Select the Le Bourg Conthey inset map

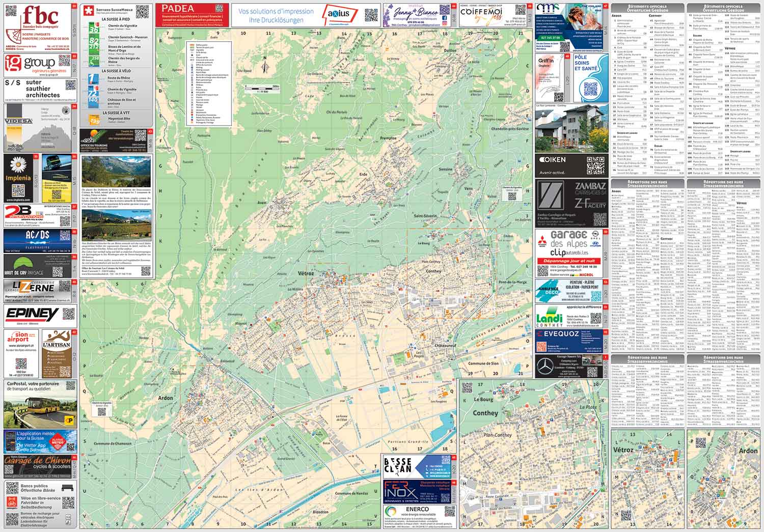533,454
